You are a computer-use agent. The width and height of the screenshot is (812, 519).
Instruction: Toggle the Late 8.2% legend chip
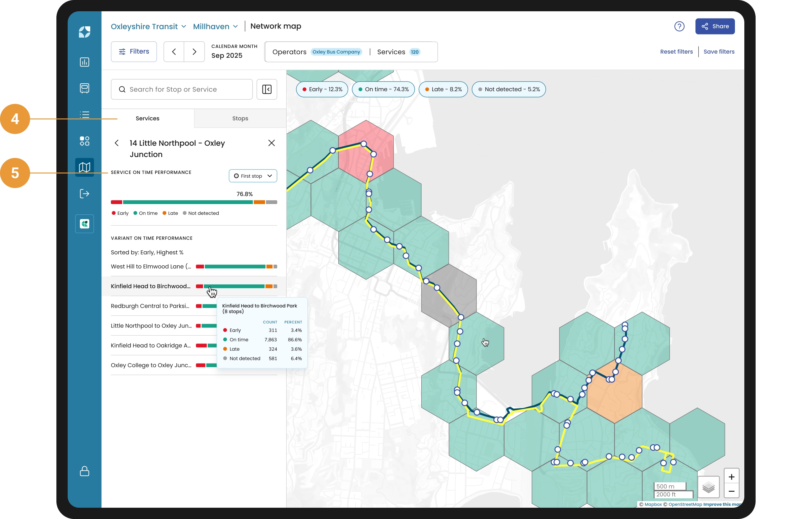coord(443,89)
